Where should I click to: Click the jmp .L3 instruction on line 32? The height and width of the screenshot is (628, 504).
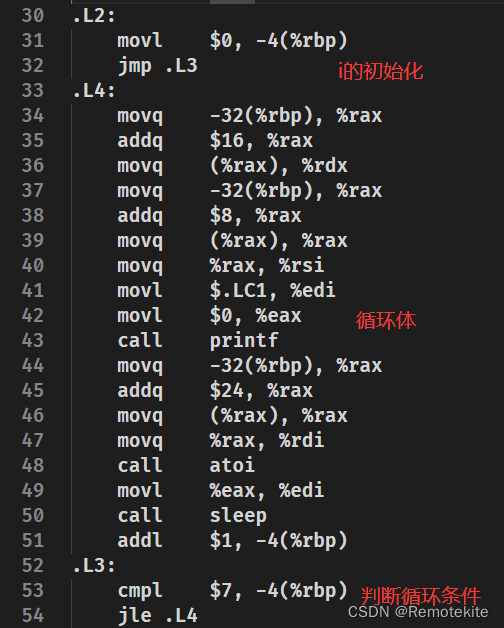tap(157, 66)
